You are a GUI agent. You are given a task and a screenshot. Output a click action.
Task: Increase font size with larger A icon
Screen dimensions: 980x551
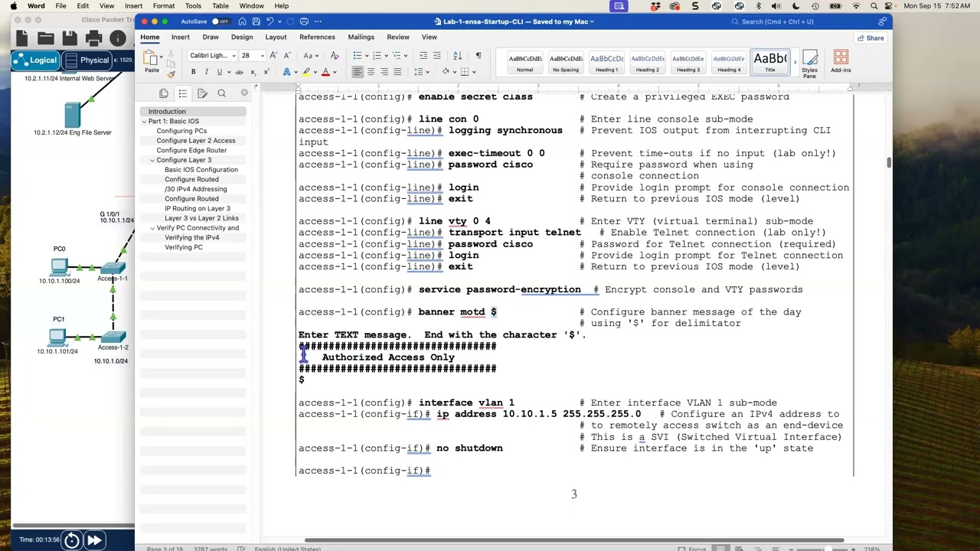[273, 56]
